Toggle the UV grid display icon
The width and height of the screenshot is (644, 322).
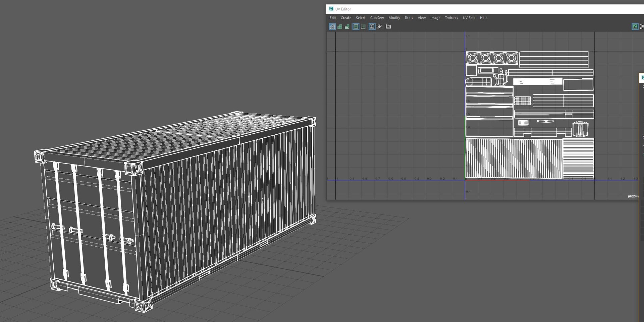point(372,27)
